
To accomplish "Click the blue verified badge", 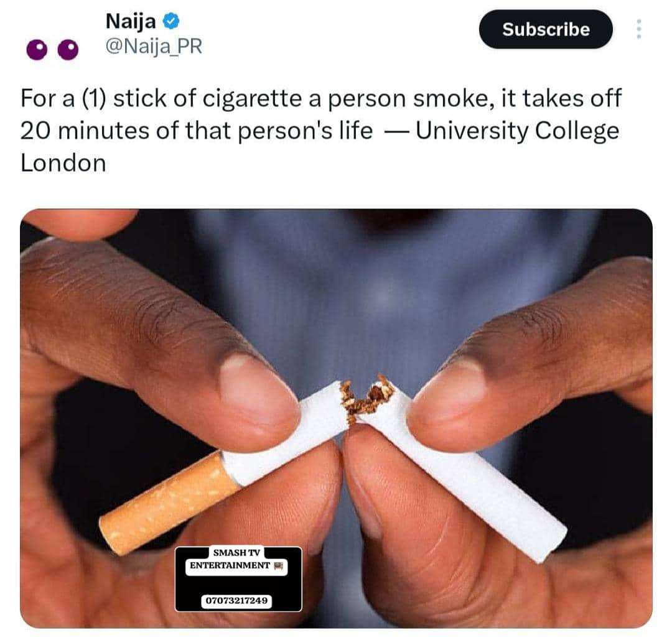I will (172, 21).
